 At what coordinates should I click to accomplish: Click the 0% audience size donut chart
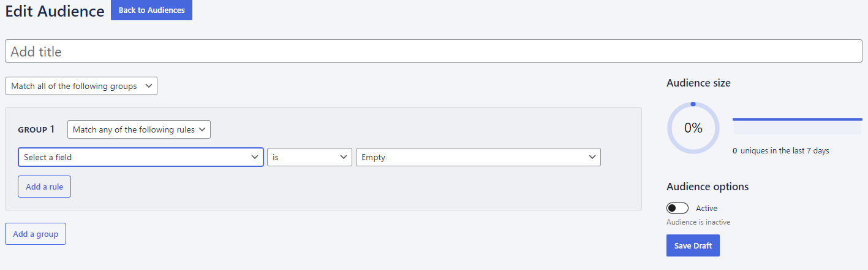click(693, 128)
